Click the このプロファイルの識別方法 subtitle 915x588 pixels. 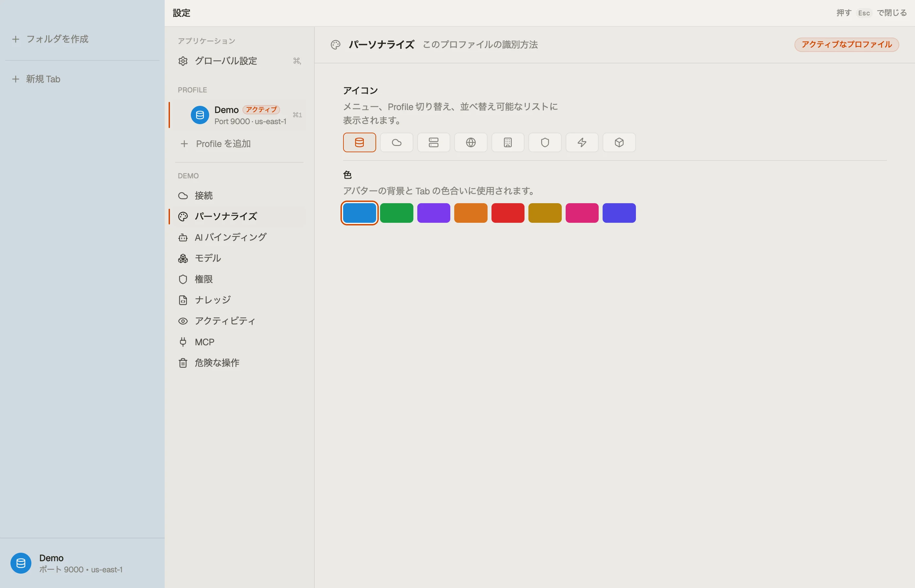tap(480, 45)
